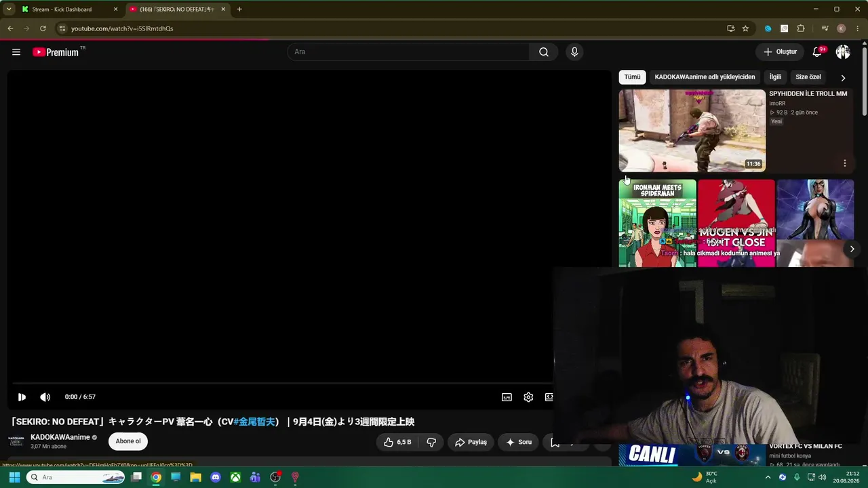Viewport: 868px width, 488px height.
Task: Play the SEKIRO video
Action: coord(22,397)
